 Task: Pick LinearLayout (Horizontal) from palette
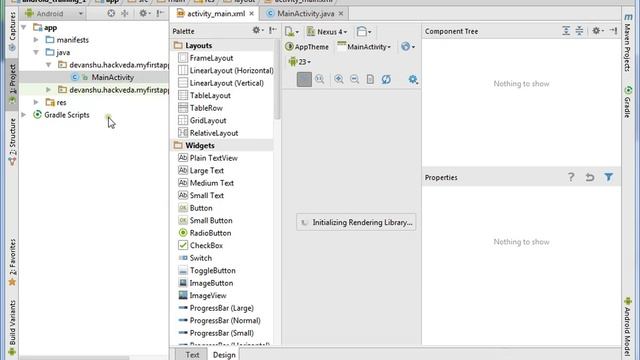click(226, 71)
